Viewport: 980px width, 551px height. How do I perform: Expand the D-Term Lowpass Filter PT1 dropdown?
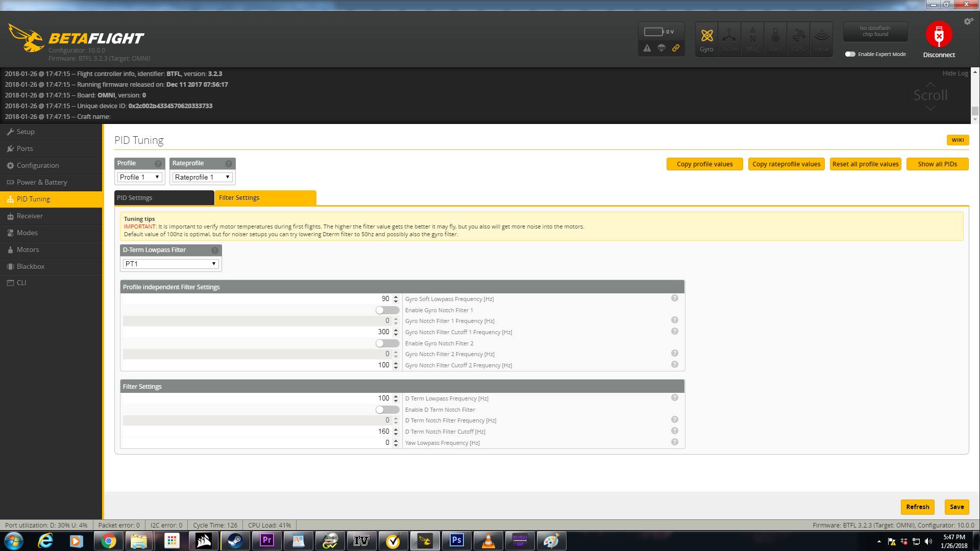[x=170, y=264]
